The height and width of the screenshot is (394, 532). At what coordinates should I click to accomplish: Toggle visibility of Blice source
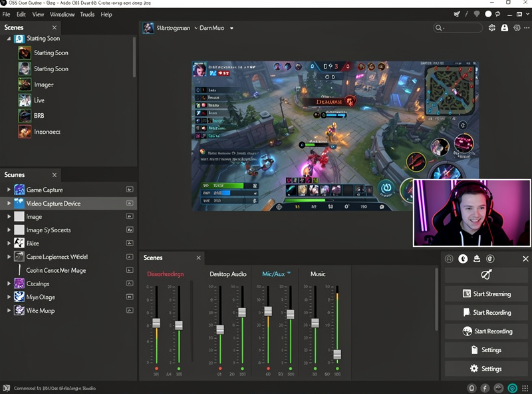[130, 243]
